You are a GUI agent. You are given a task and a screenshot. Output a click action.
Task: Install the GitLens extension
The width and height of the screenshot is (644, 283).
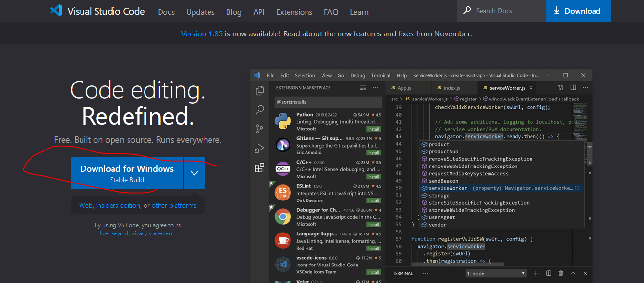click(373, 153)
